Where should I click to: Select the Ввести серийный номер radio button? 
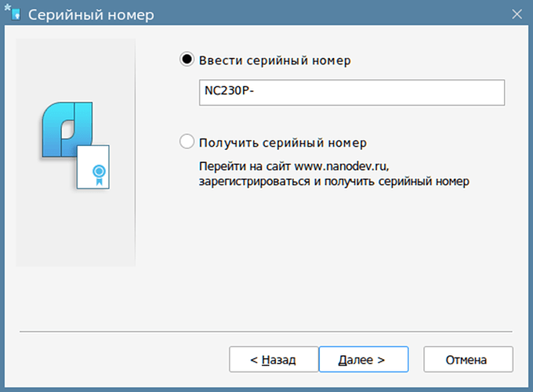[x=187, y=59]
